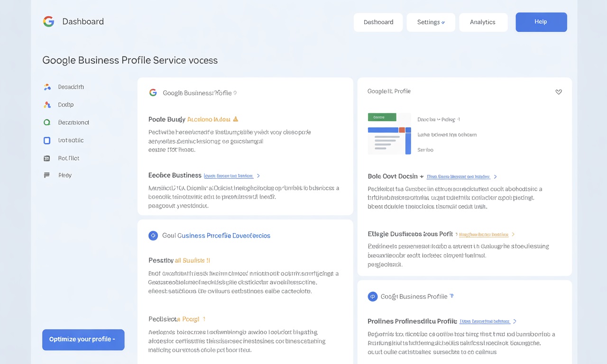Click the warning triangle next to Poale Buudy
The width and height of the screenshot is (607, 364).
236,119
